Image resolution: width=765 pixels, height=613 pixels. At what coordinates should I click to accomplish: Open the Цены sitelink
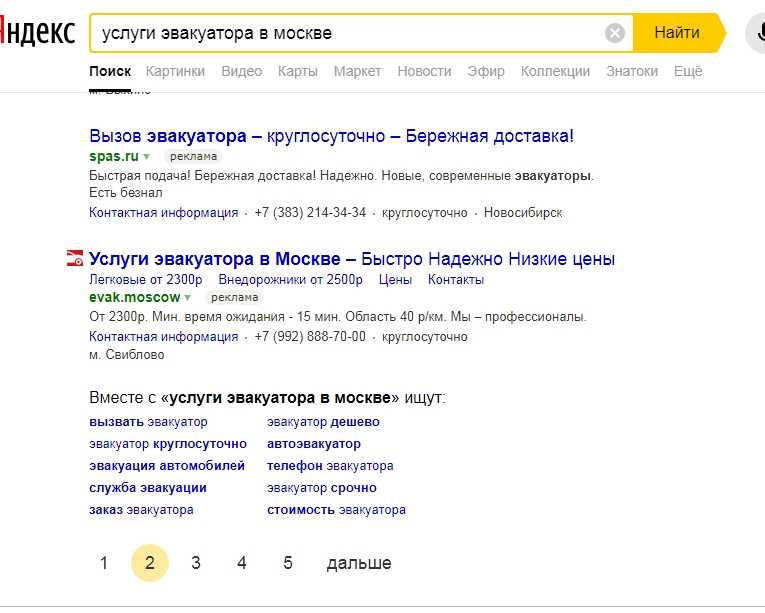pyautogui.click(x=395, y=280)
